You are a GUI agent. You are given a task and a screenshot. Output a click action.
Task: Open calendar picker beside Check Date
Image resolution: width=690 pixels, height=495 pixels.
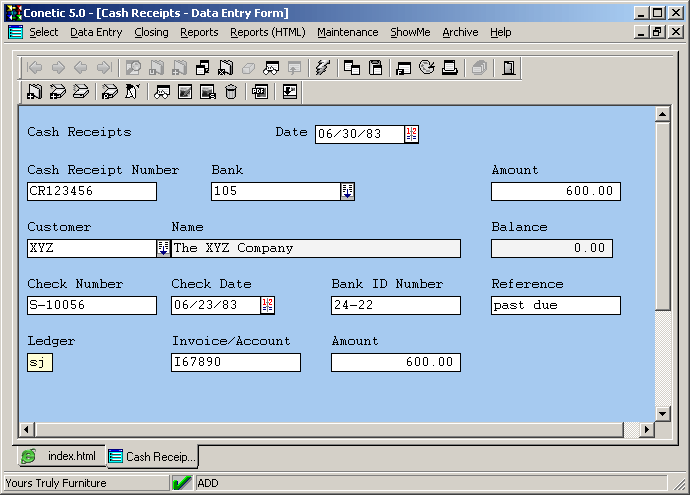point(268,305)
